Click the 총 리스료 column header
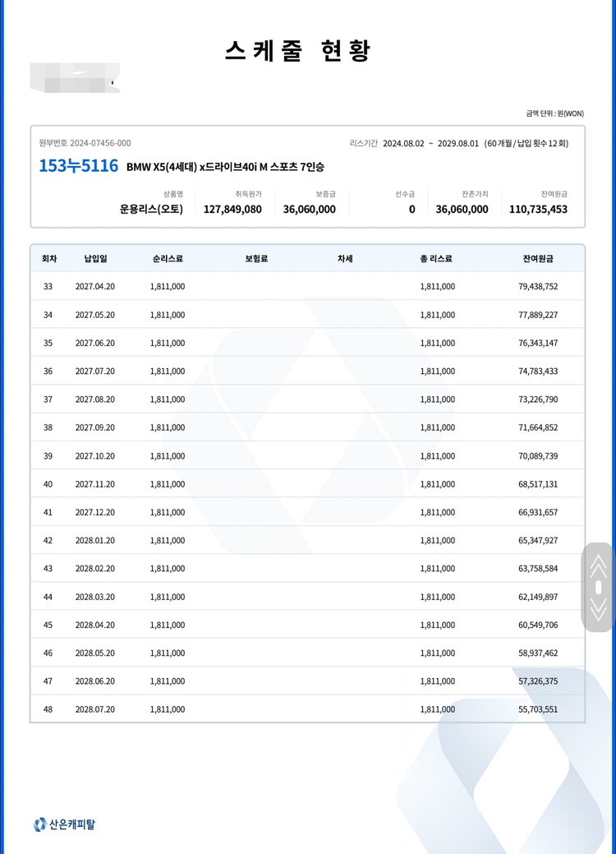616x854 pixels. 436,259
